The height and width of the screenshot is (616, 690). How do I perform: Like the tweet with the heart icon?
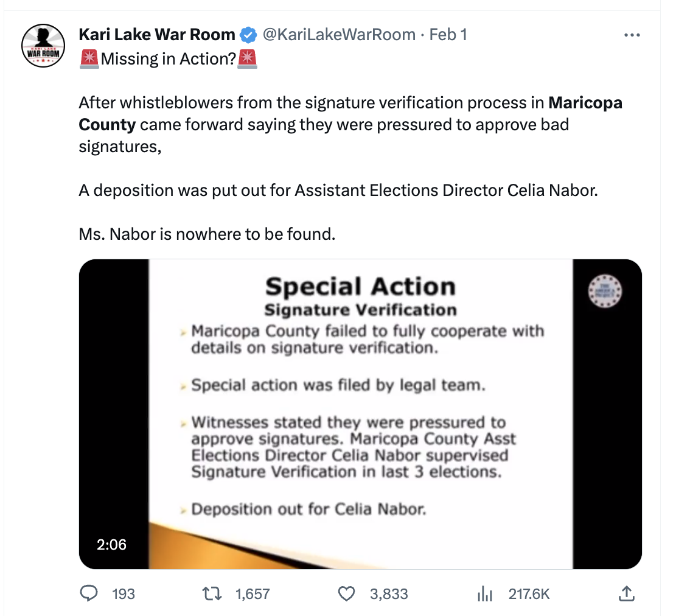(347, 593)
